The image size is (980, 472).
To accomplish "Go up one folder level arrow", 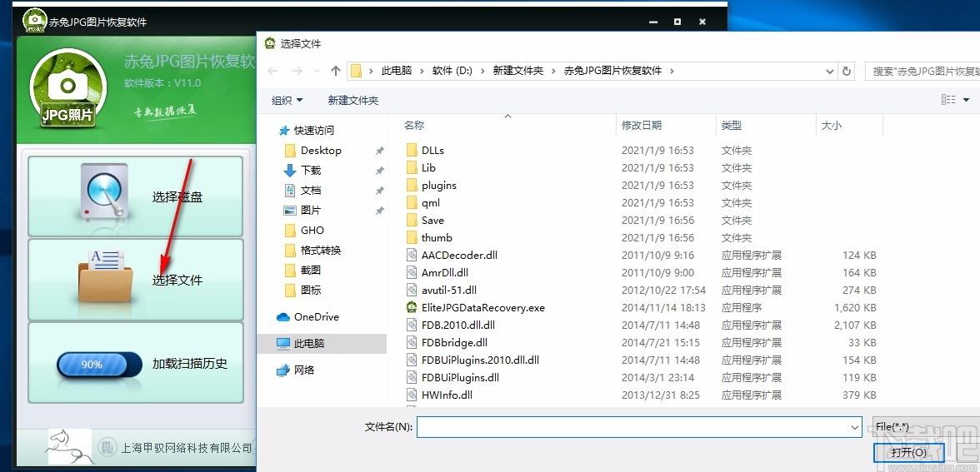I will coord(336,72).
